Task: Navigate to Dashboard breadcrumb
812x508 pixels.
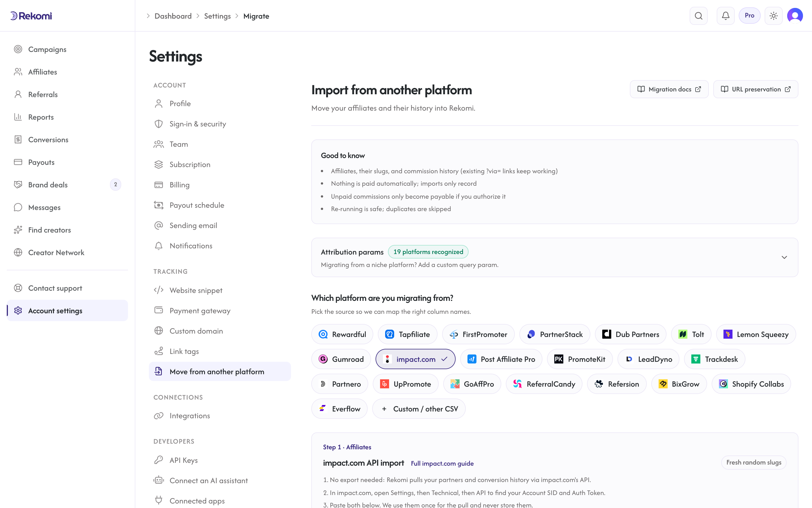Action: [x=173, y=16]
